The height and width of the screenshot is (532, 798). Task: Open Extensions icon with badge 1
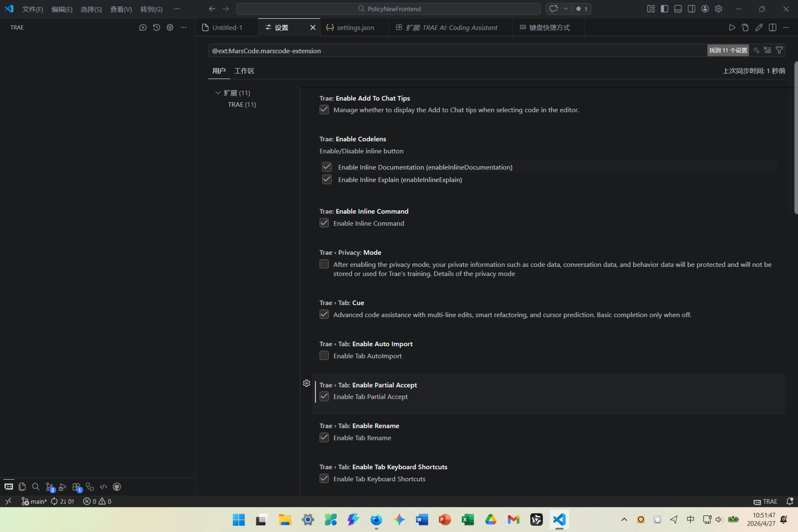click(77, 487)
